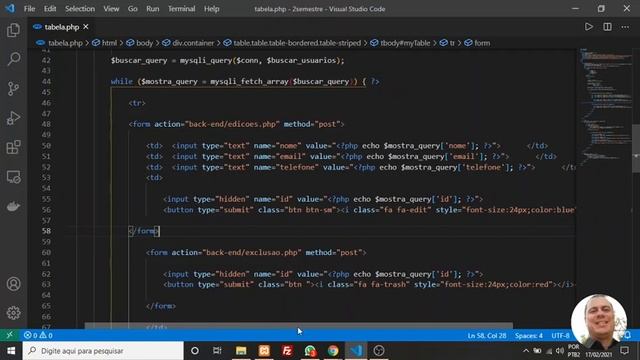The image size is (640, 360).
Task: Expand tr breadcrumb item
Action: 447,43
